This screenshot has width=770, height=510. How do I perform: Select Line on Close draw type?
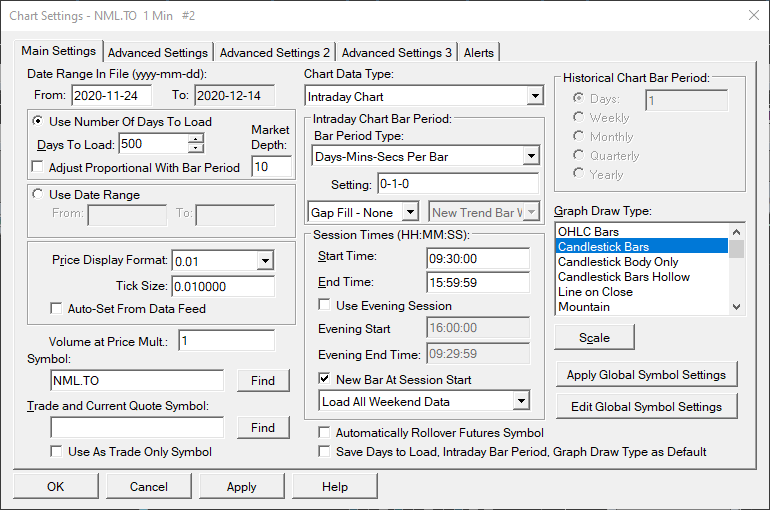(642, 292)
